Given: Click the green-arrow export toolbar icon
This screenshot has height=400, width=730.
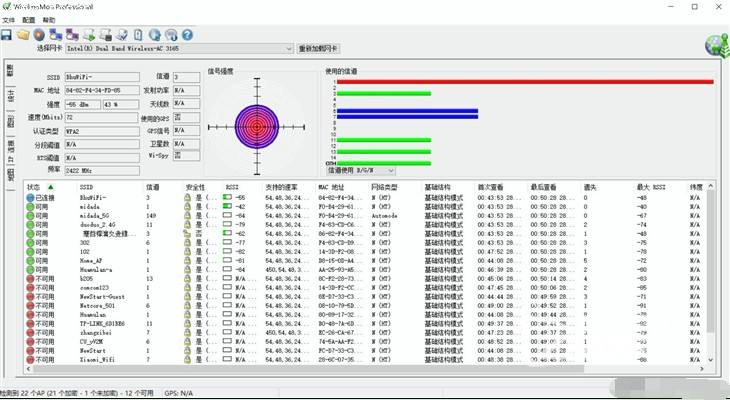Looking at the screenshot, I should pos(89,35).
